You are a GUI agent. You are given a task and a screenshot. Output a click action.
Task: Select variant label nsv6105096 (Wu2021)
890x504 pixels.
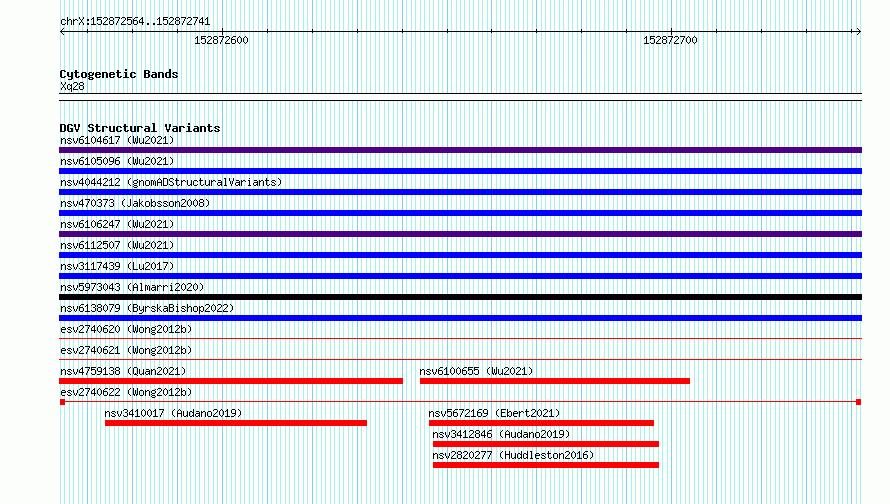point(117,161)
